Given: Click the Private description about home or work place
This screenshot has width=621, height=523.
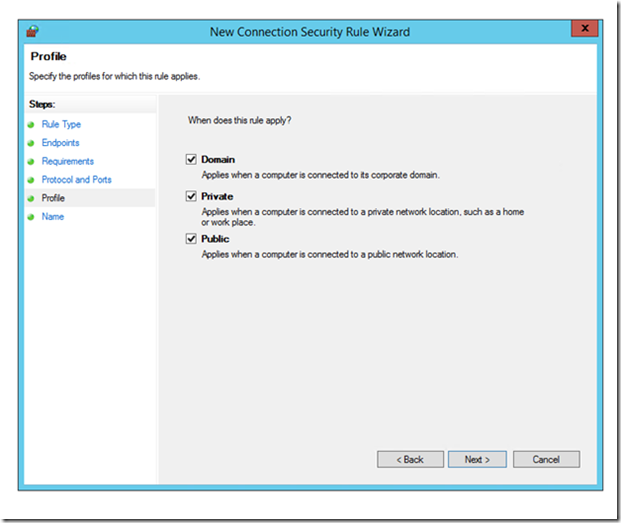Looking at the screenshot, I should pyautogui.click(x=362, y=217).
